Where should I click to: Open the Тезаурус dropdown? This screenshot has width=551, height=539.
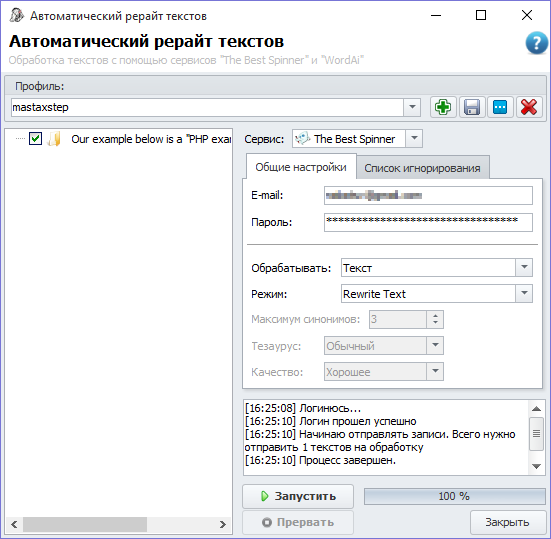[435, 345]
